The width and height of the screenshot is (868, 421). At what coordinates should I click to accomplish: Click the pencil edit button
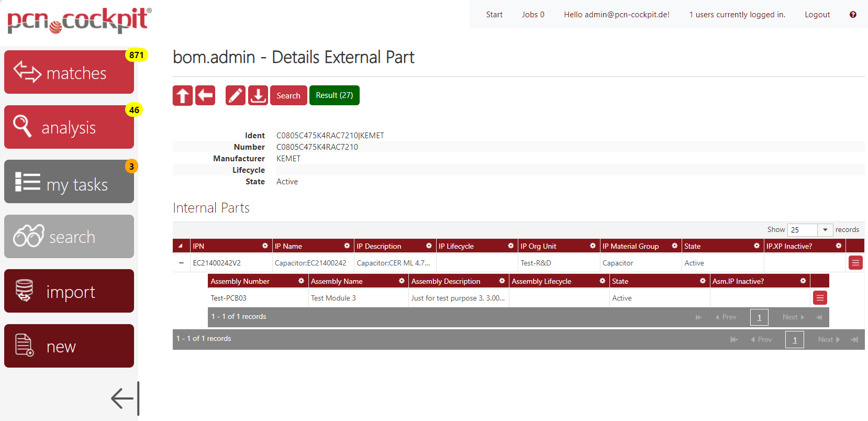point(236,95)
